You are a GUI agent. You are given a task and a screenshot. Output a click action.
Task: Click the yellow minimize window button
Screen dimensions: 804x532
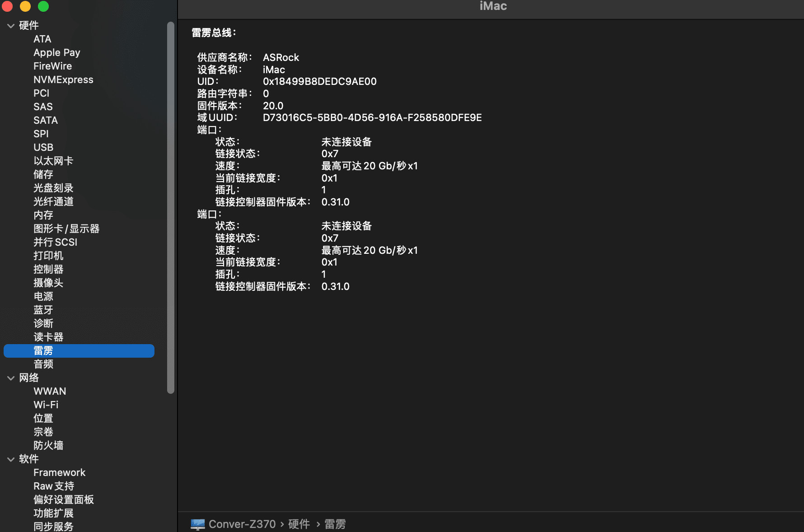(25, 6)
